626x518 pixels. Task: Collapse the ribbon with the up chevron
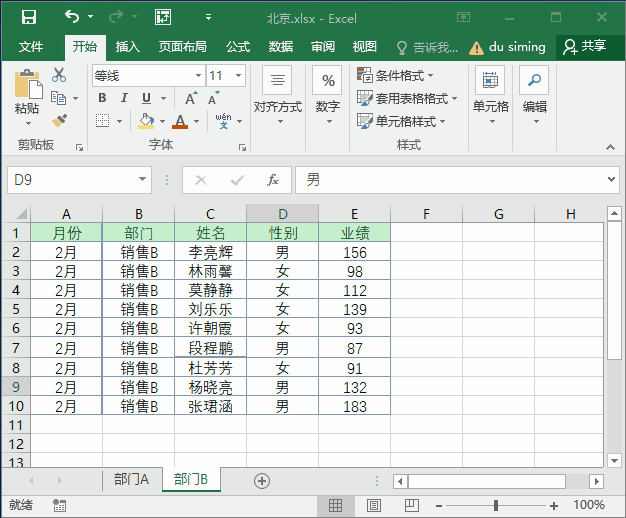[x=610, y=147]
